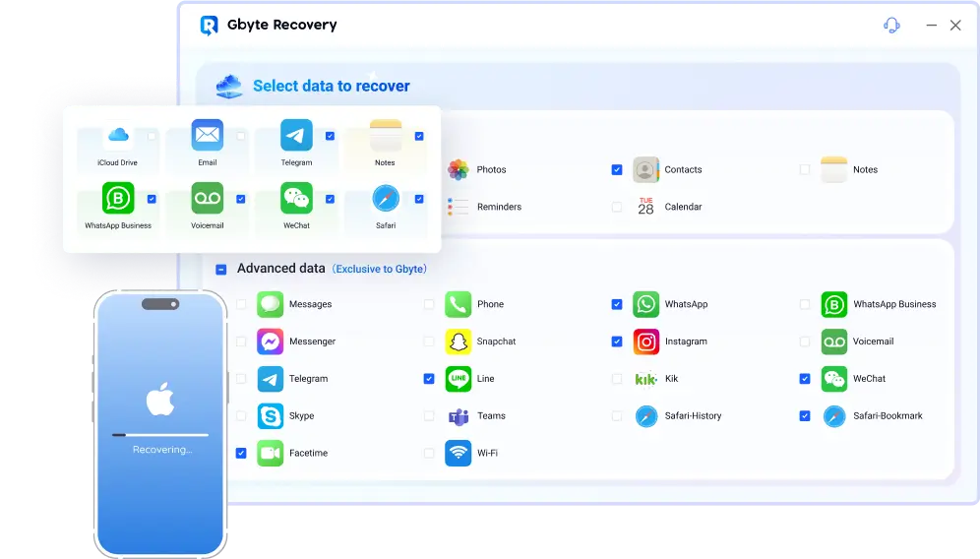Click the Messages app icon

[x=270, y=304]
